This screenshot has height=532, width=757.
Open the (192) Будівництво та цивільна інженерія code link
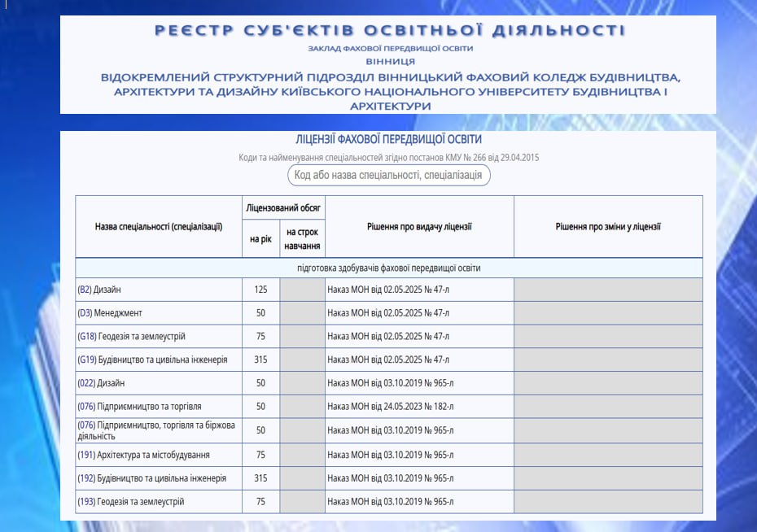(x=86, y=478)
